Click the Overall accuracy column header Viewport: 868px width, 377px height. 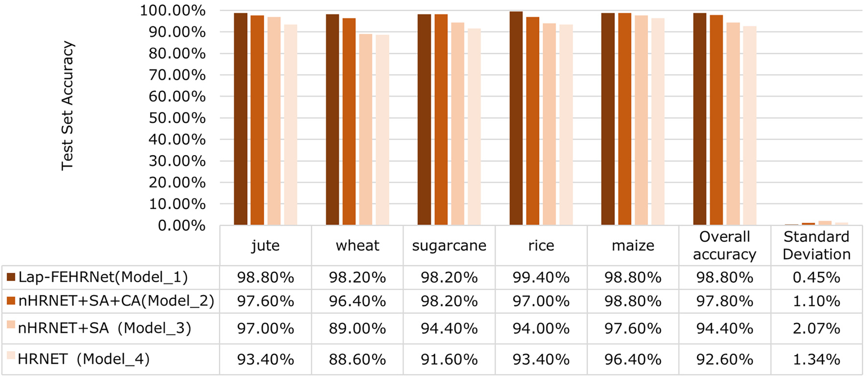[x=724, y=246]
